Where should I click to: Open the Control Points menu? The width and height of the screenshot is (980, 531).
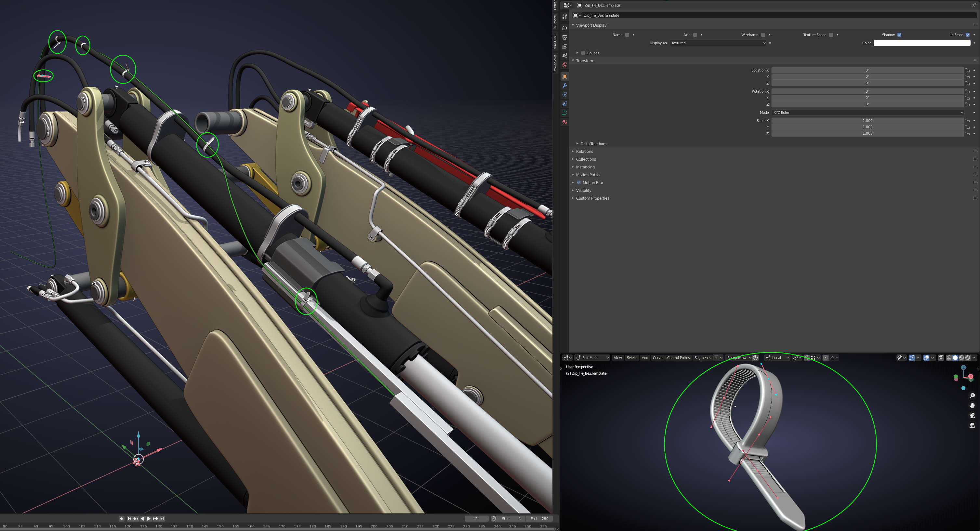point(678,358)
